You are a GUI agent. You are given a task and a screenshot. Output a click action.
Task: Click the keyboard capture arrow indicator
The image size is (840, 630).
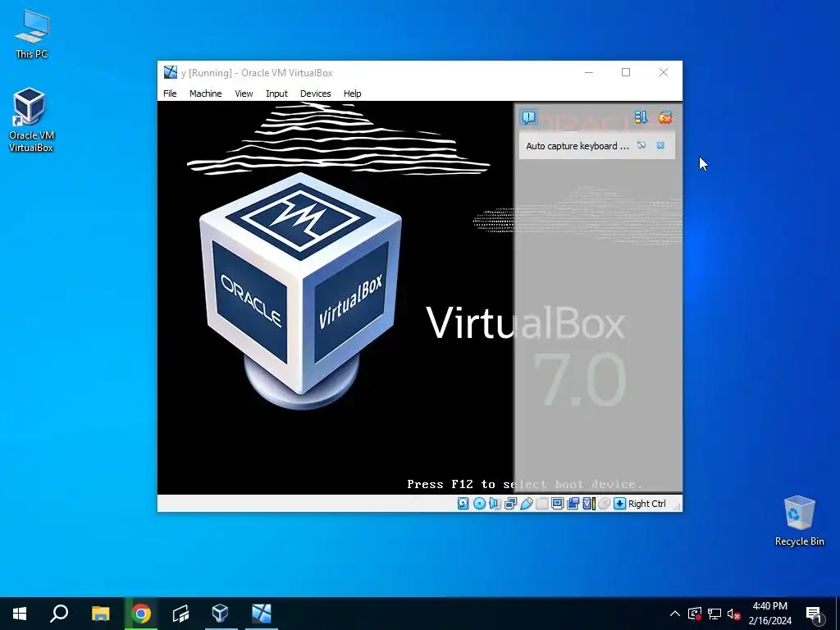click(620, 504)
